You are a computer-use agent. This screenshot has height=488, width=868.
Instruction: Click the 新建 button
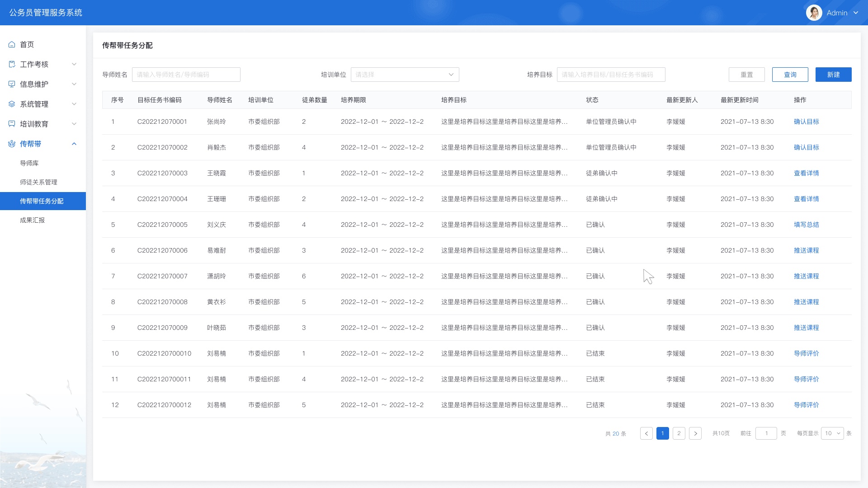click(x=833, y=75)
